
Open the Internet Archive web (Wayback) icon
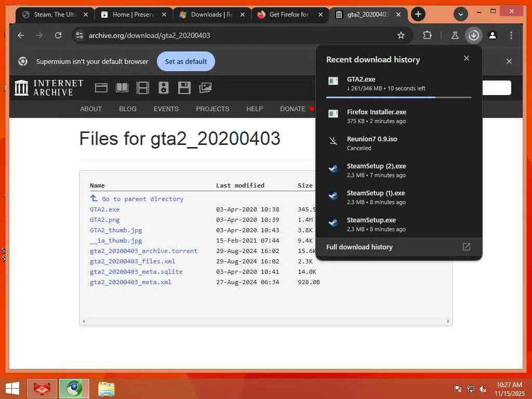point(101,88)
